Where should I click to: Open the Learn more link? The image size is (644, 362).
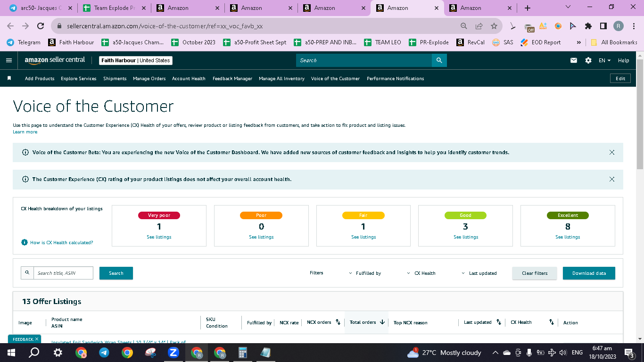(x=25, y=132)
